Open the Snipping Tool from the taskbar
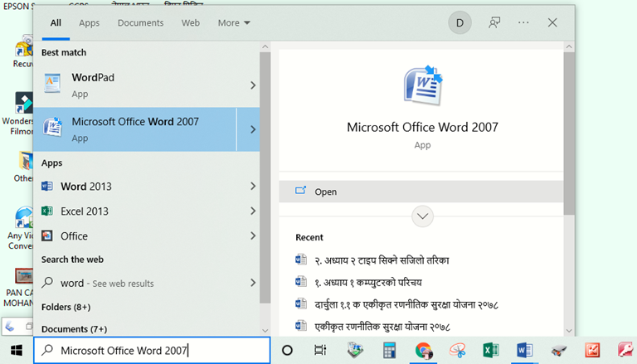The width and height of the screenshot is (637, 364). coord(458,350)
